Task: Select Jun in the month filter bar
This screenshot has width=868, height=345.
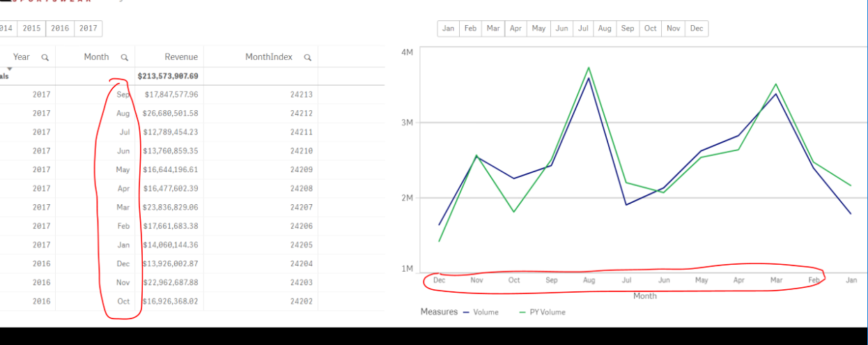Action: pyautogui.click(x=561, y=29)
